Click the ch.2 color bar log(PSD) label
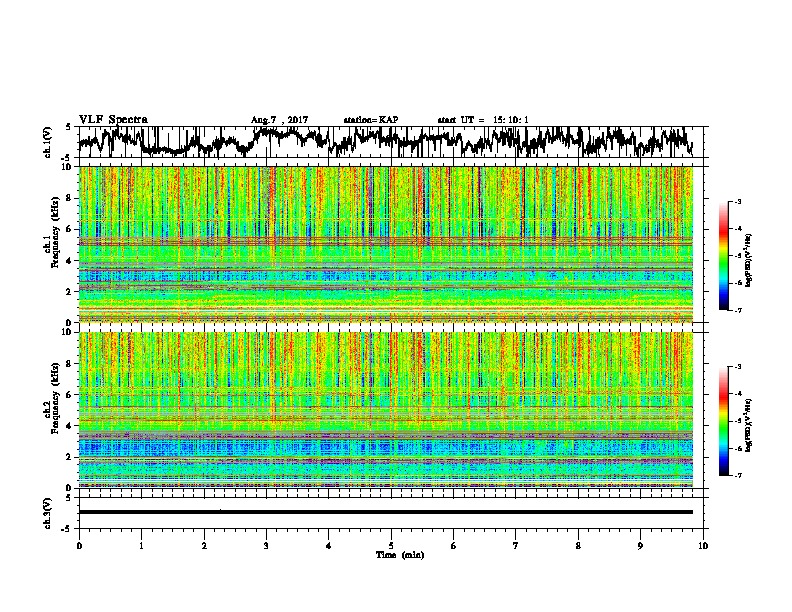This screenshot has height=612, width=792. coord(749,425)
